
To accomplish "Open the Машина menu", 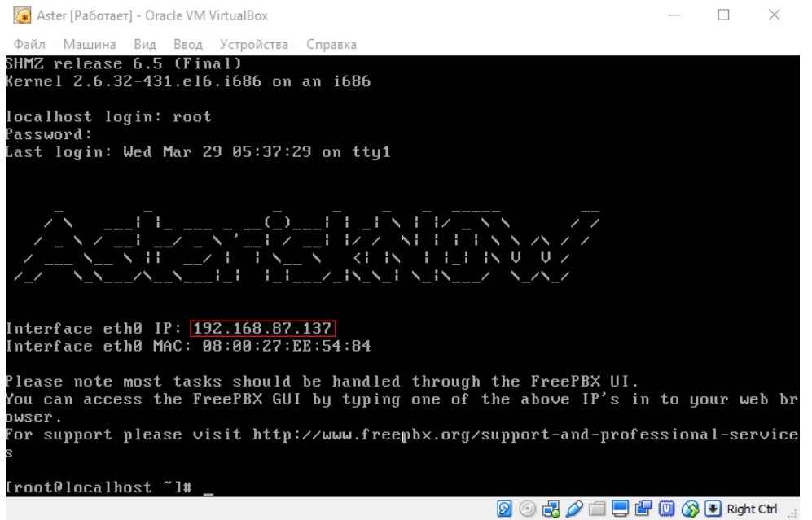I will [x=90, y=45].
